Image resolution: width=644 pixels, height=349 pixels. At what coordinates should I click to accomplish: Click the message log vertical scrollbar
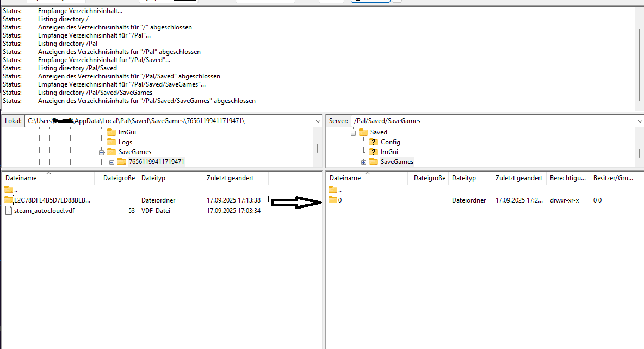point(639,54)
